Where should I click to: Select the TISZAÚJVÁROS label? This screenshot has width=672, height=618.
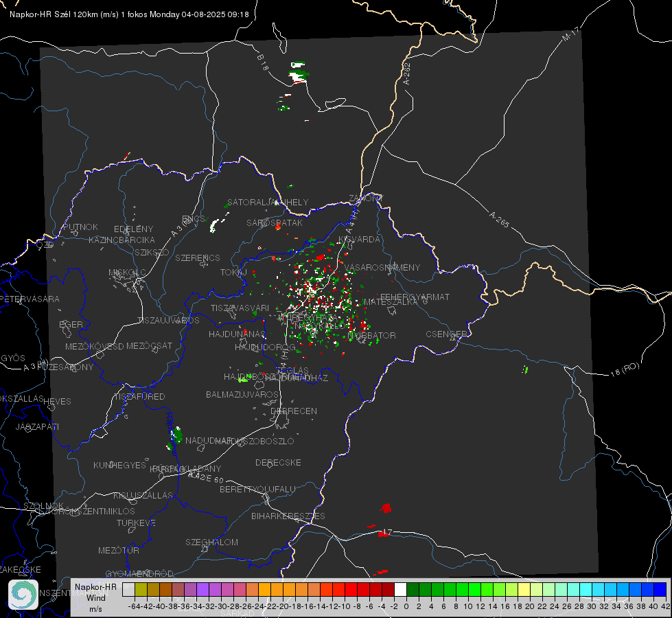[x=168, y=321]
